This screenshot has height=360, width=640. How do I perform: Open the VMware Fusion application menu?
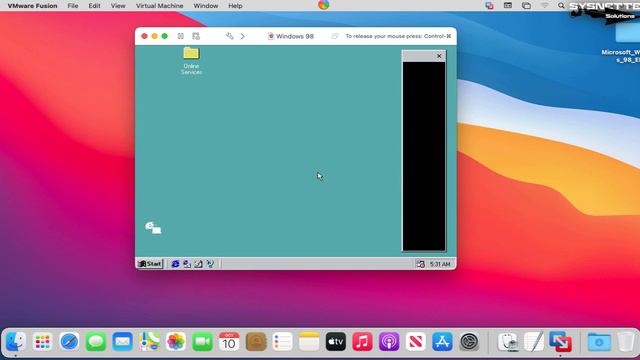pyautogui.click(x=32, y=6)
